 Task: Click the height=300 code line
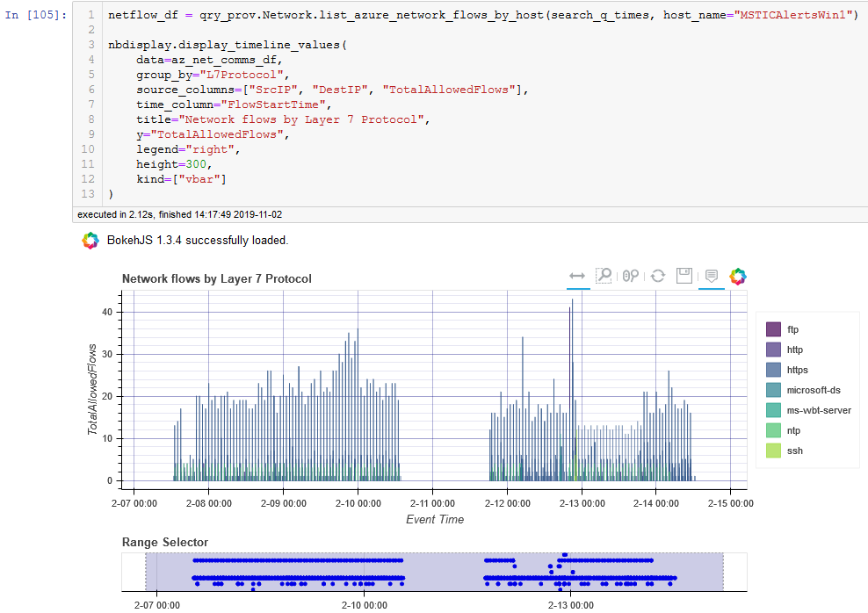click(174, 164)
